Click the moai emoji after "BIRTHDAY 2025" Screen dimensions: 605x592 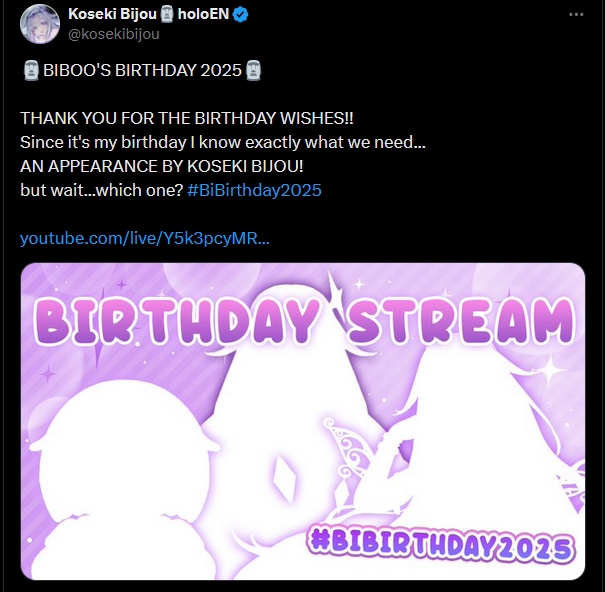tap(253, 71)
